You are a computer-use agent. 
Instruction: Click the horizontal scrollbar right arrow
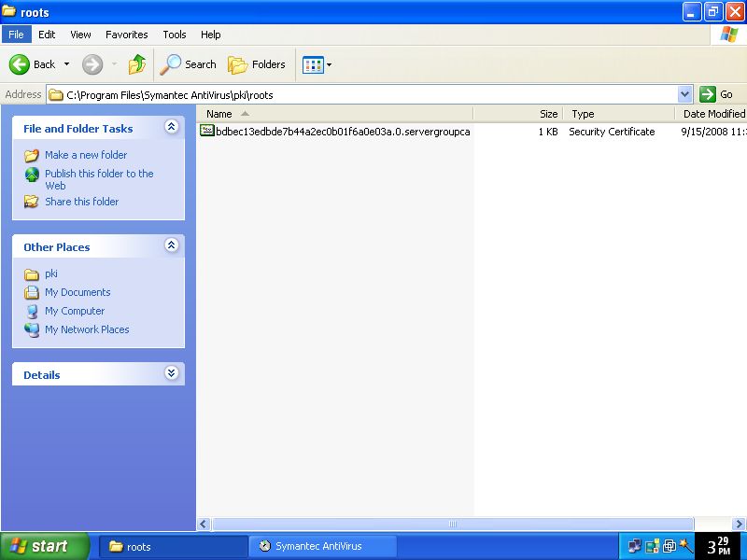coord(739,525)
